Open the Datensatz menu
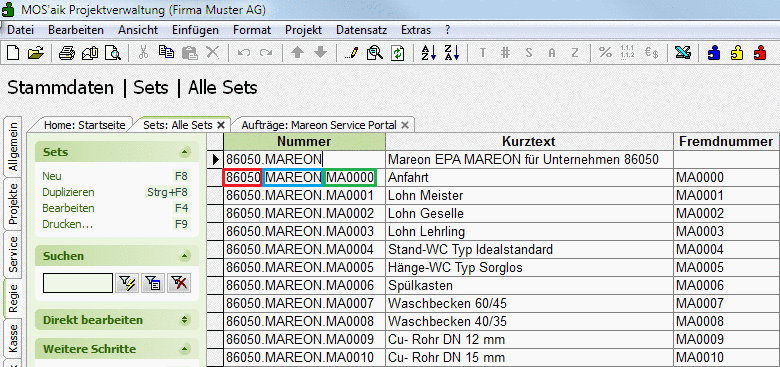The image size is (780, 367). tap(362, 30)
